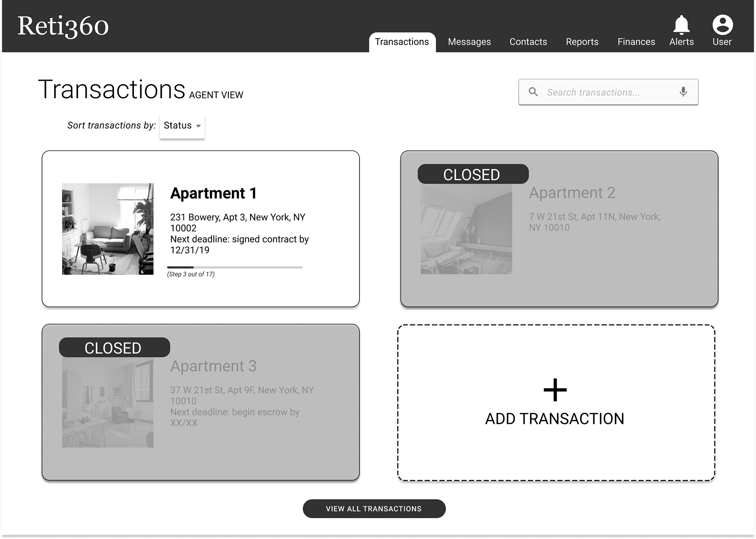Navigate to the Finances tab
This screenshot has width=756, height=539.
pyautogui.click(x=636, y=42)
